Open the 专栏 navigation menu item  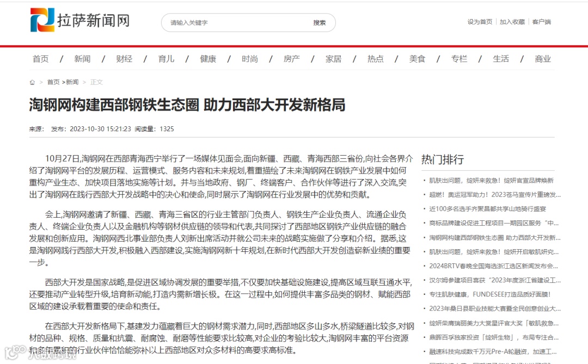click(x=459, y=59)
